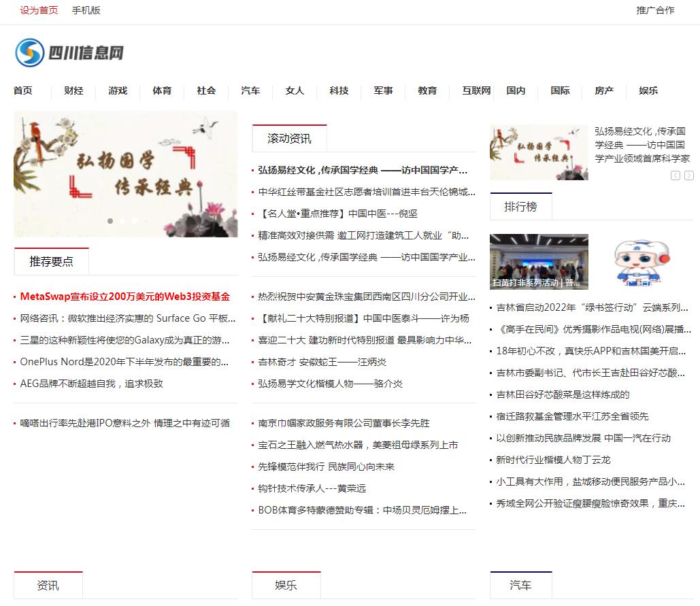
Task: Open bold 弘扬易经文化 headline in 滚动资讯
Action: [363, 170]
